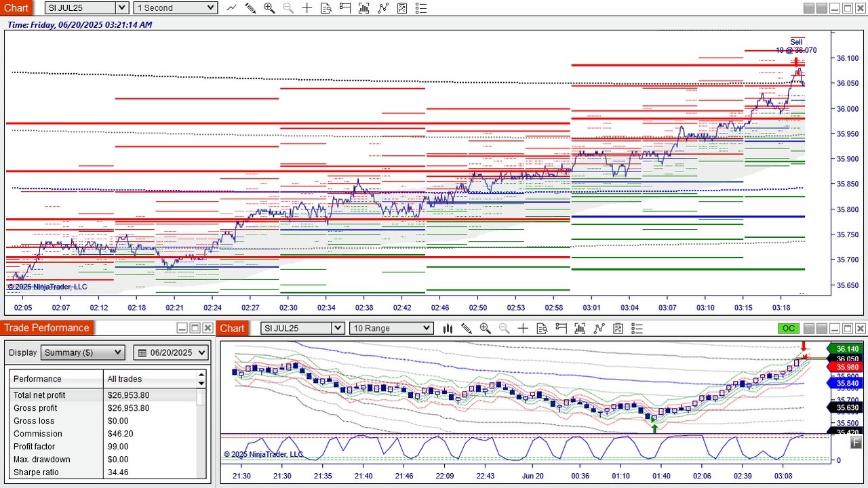Open data box icon in top chart toolbar

point(326,8)
